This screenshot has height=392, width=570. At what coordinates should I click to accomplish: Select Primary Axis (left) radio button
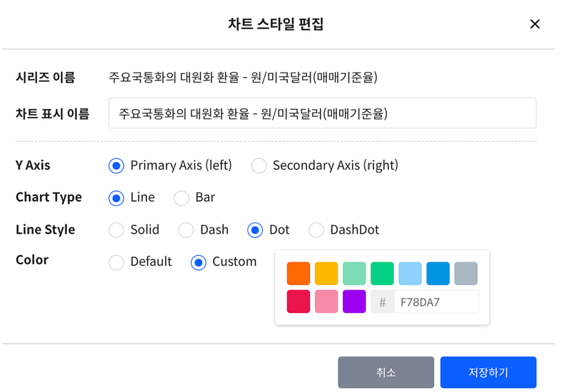click(116, 165)
